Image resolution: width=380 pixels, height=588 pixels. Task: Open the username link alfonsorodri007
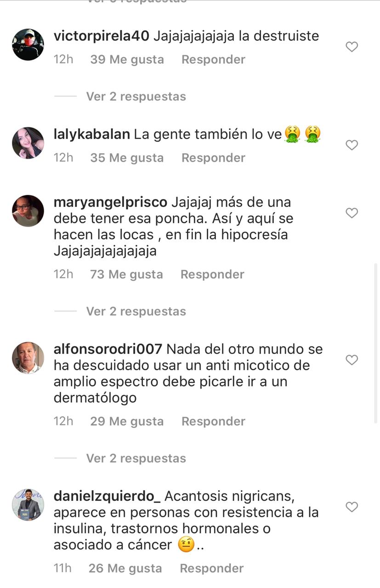tap(108, 349)
